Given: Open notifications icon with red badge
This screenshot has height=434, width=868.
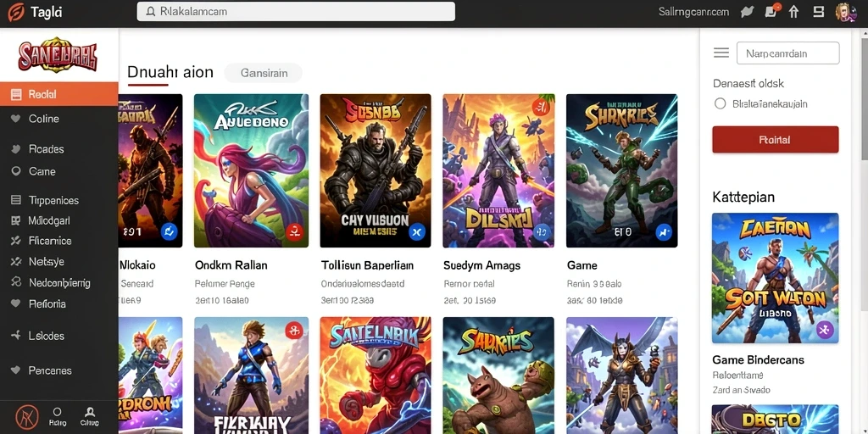Looking at the screenshot, I should pyautogui.click(x=771, y=10).
